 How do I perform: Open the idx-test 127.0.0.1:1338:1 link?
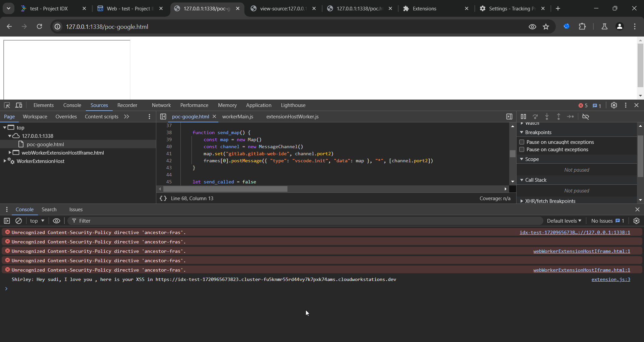[x=575, y=232]
